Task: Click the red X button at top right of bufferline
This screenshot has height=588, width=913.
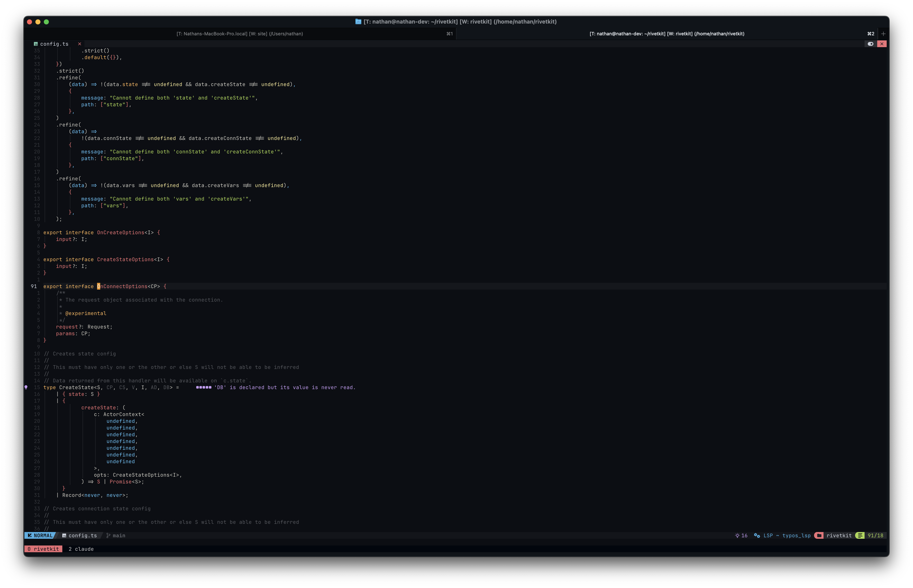Action: coord(882,44)
